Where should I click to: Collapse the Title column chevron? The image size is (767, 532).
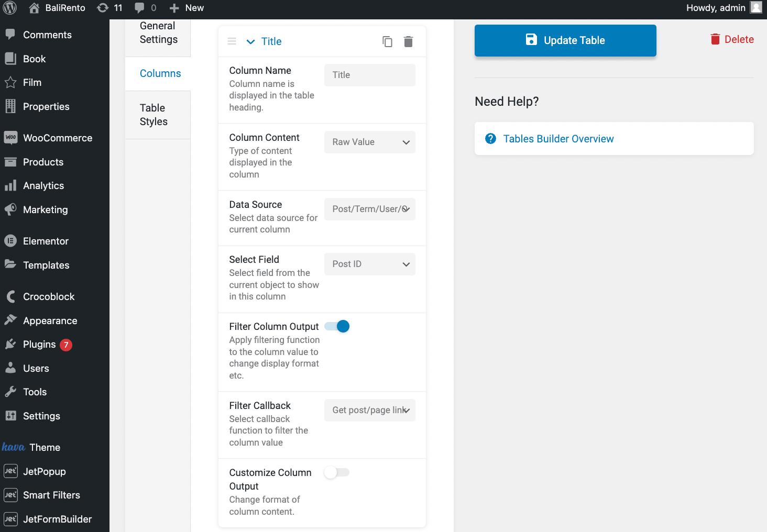[250, 41]
